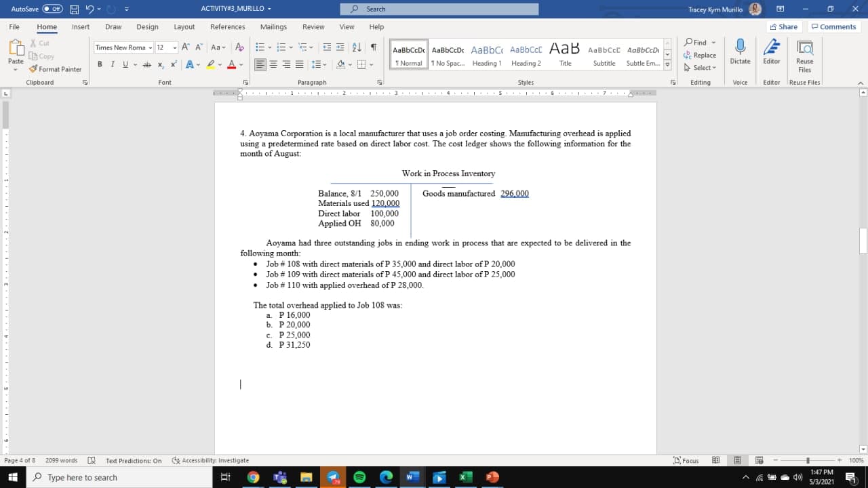The image size is (868, 488).
Task: Open the Reuse Files pane
Action: click(804, 56)
